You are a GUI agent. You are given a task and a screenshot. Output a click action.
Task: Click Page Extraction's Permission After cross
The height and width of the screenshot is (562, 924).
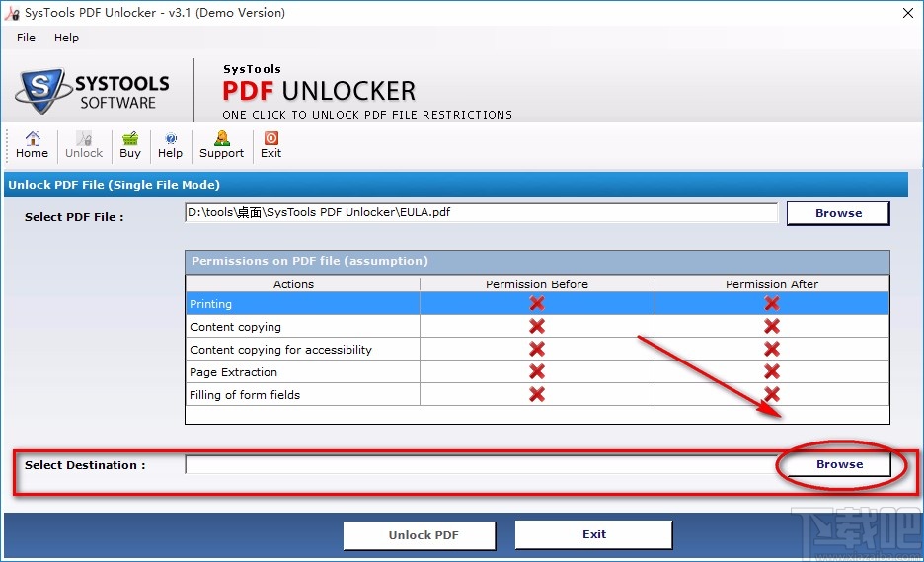[x=772, y=371]
